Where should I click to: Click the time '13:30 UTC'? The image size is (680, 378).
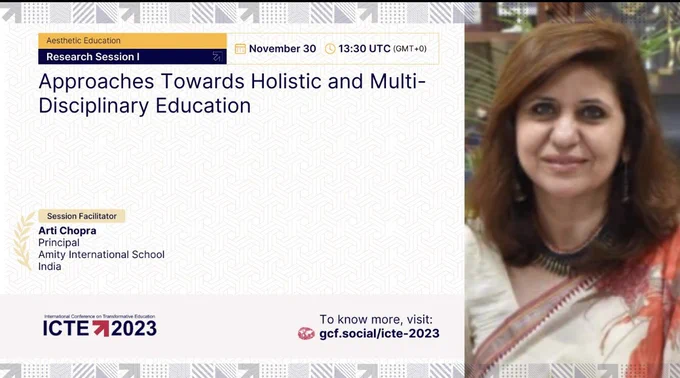(x=364, y=49)
